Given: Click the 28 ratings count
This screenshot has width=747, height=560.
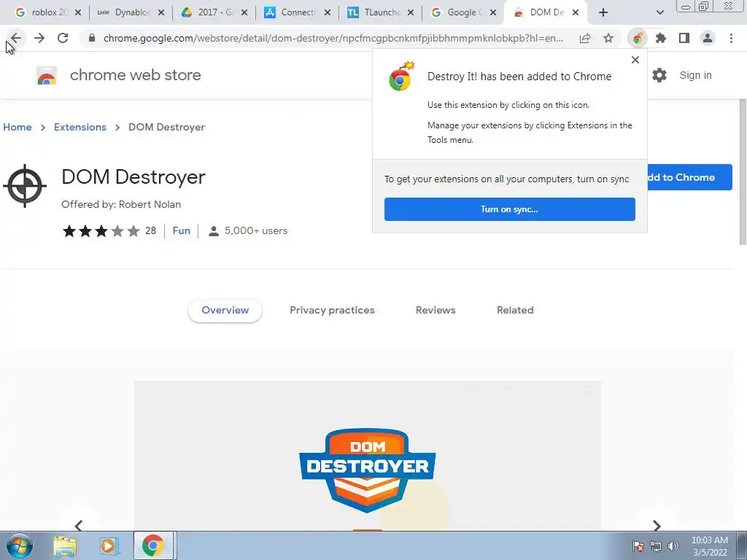Looking at the screenshot, I should [150, 230].
